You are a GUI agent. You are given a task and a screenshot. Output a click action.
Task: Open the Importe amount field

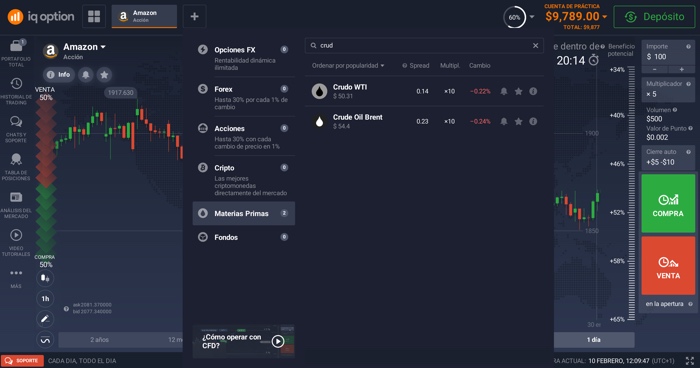(x=668, y=52)
